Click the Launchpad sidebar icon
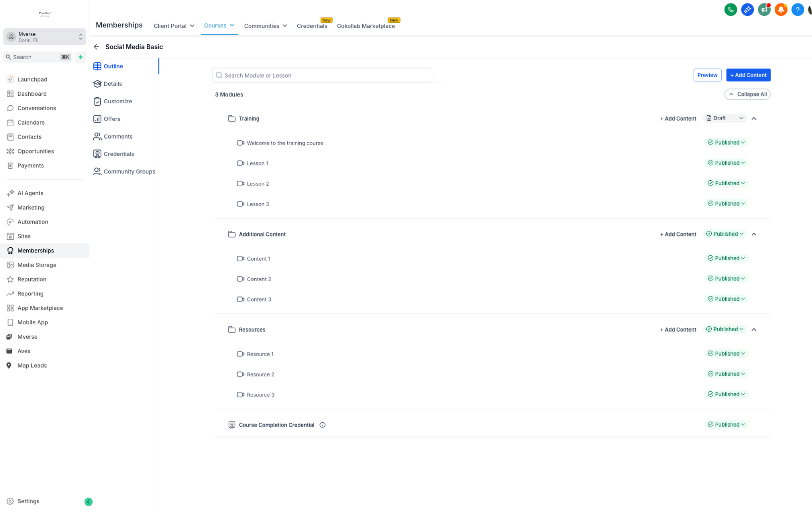Viewport: 812px width, 514px height. coord(10,79)
